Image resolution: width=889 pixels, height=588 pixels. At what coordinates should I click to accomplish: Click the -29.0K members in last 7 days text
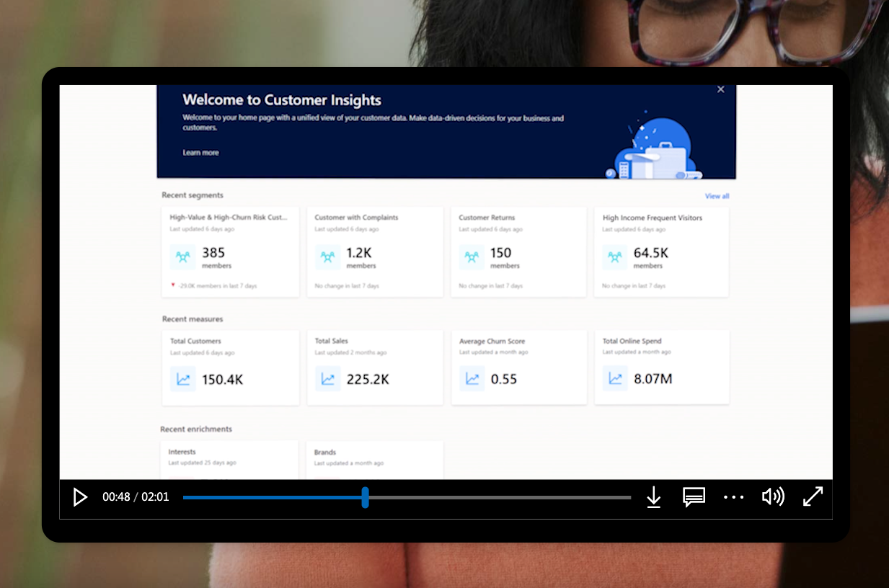click(218, 286)
